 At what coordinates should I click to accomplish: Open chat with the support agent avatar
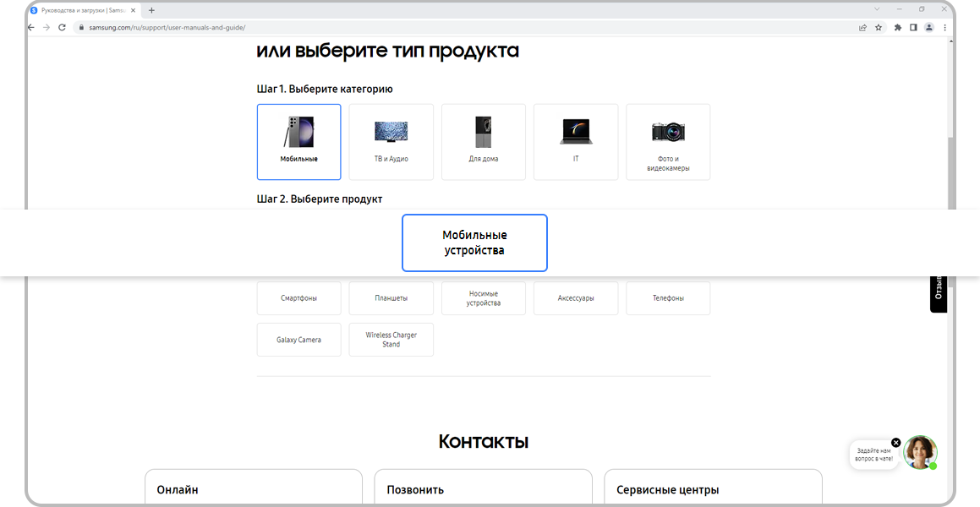(921, 452)
